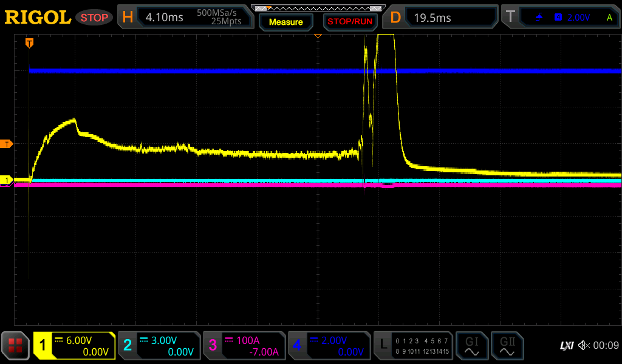The image size is (622, 364).
Task: Click the muted speaker sound icon
Action: tap(584, 345)
